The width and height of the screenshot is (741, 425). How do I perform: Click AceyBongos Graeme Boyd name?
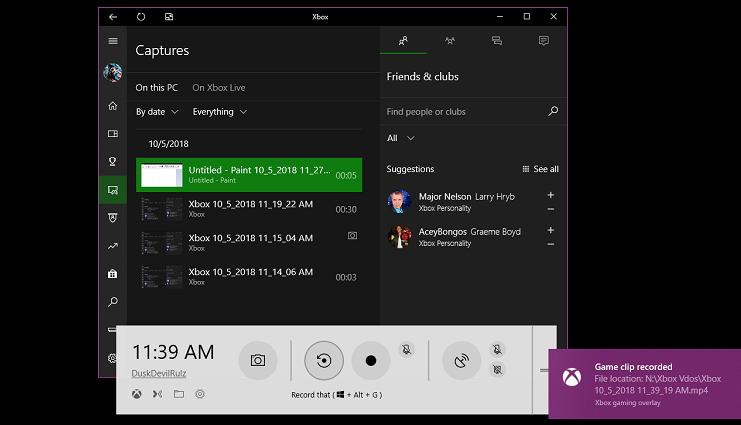470,232
